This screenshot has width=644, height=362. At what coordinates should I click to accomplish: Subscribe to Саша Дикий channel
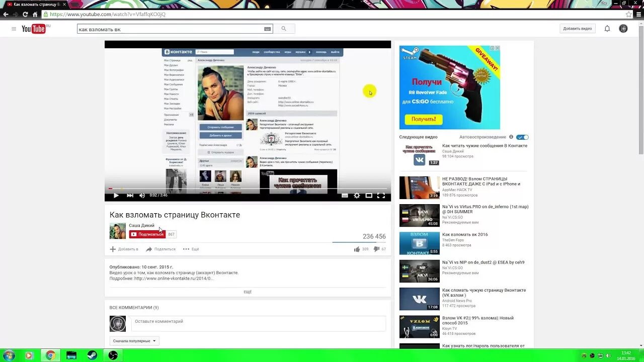click(x=147, y=234)
